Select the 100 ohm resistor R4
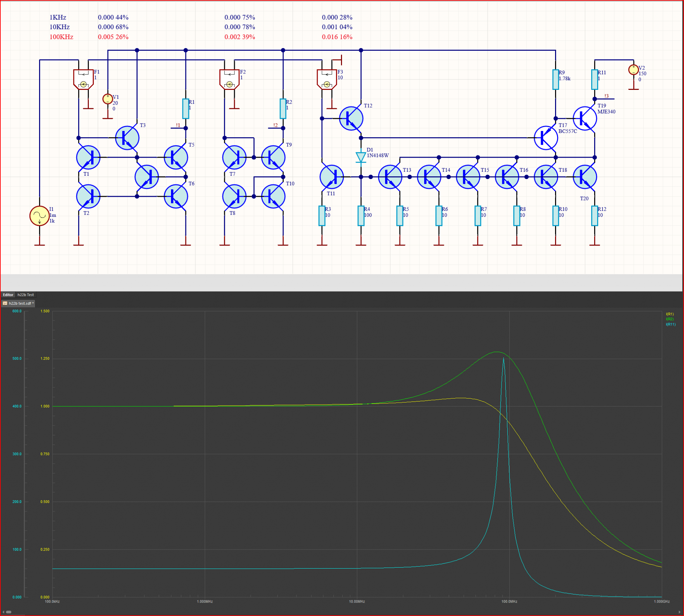 [361, 216]
